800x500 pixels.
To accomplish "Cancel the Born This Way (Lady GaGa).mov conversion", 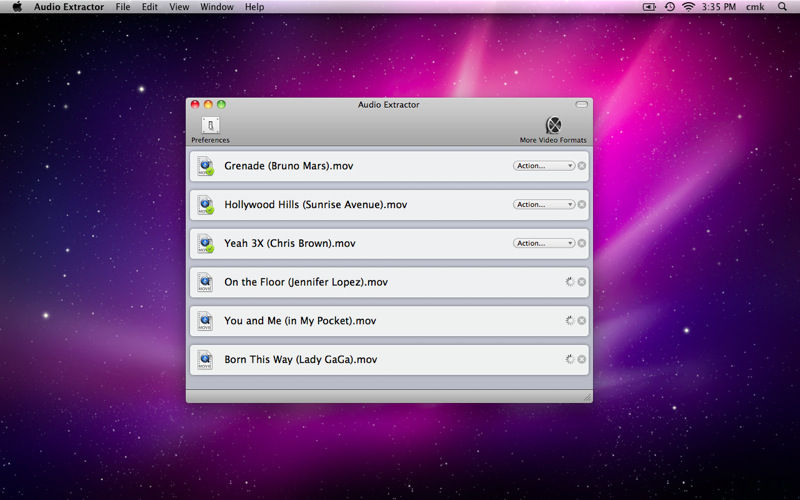I will pos(582,360).
